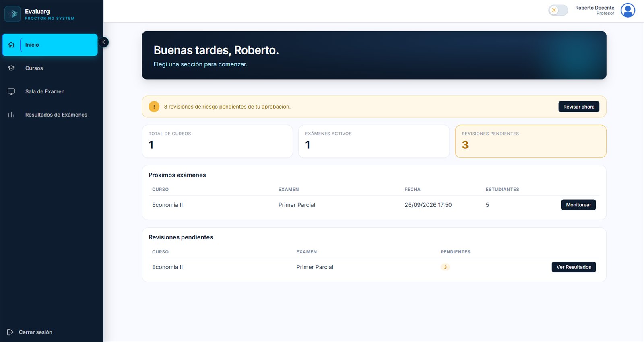This screenshot has height=342, width=644.
Task: Click the Buenas tardes, Roberto heading
Action: (x=216, y=50)
